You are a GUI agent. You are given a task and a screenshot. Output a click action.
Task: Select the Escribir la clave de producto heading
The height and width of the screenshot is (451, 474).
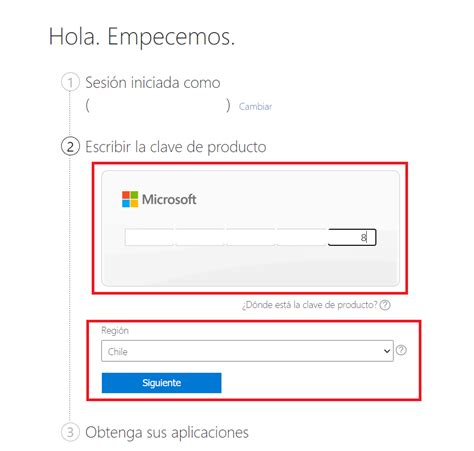(x=176, y=147)
